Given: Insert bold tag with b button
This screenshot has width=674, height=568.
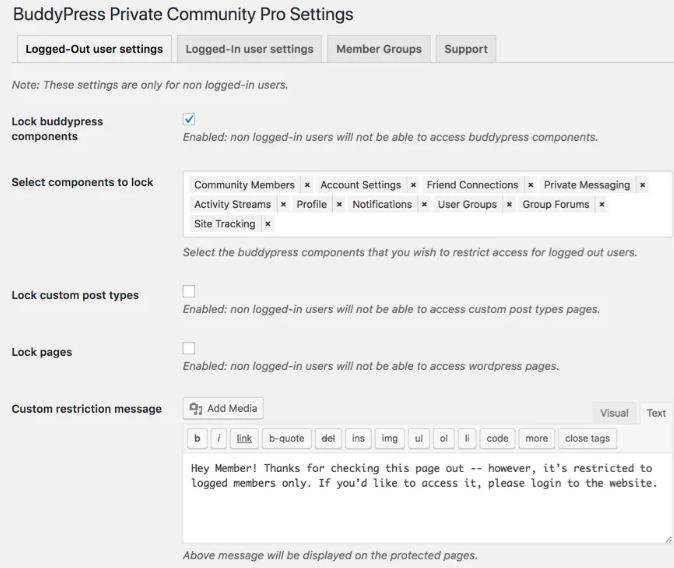Looking at the screenshot, I should point(197,439).
